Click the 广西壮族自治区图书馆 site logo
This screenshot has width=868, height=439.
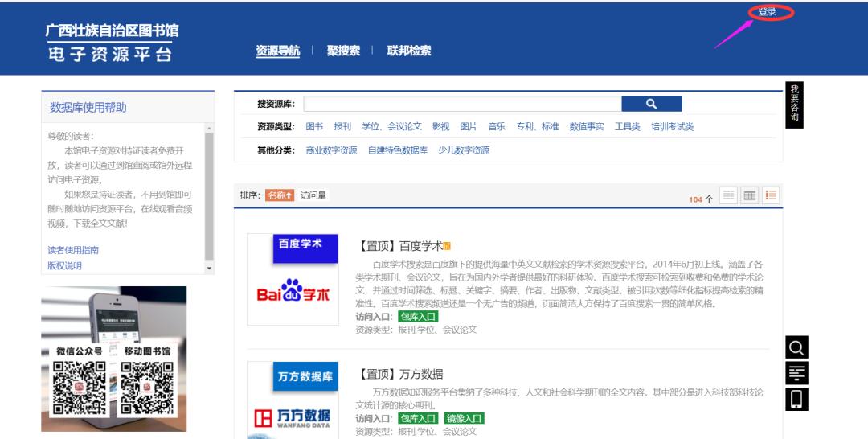pos(113,42)
